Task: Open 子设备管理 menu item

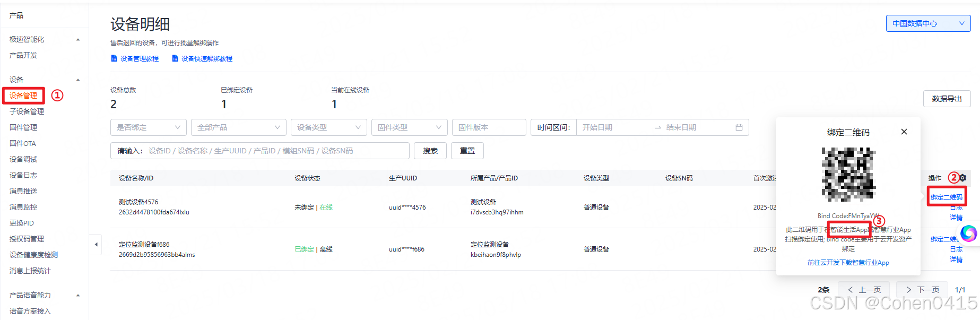Action: [x=27, y=111]
